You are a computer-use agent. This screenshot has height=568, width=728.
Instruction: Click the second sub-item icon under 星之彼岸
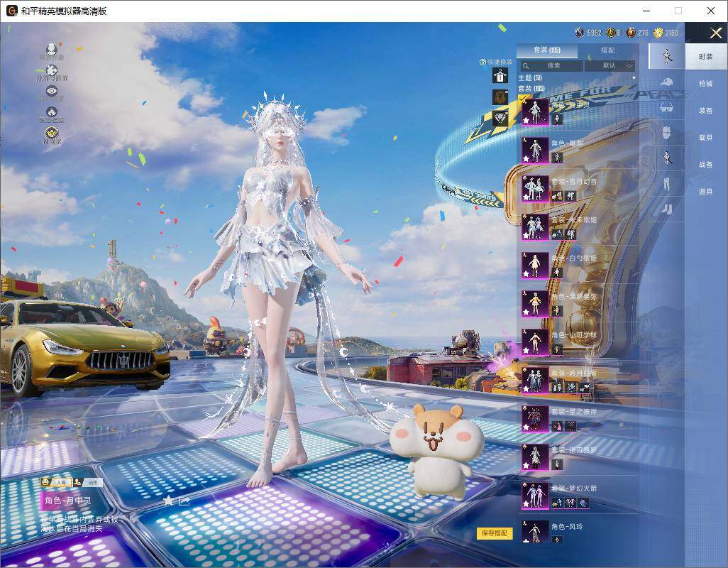[570, 426]
